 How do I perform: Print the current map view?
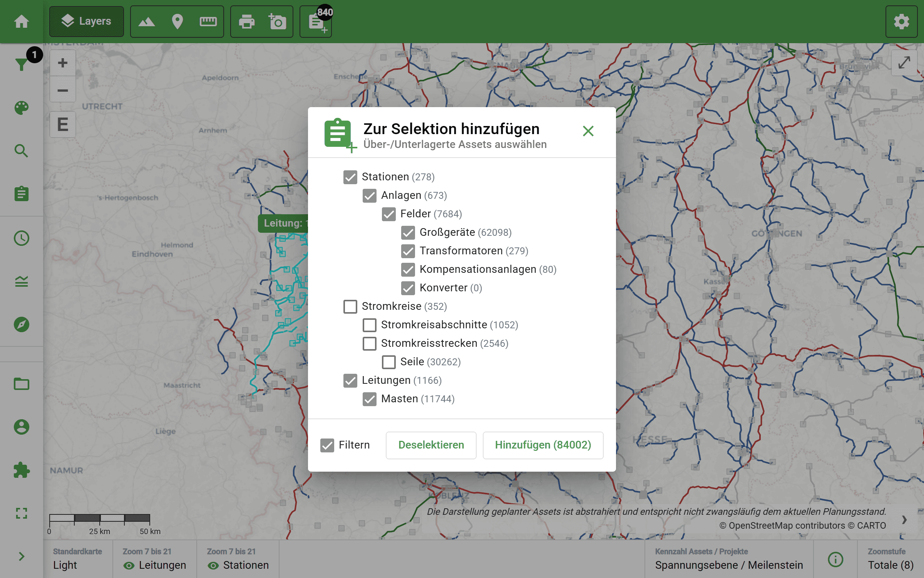247,22
